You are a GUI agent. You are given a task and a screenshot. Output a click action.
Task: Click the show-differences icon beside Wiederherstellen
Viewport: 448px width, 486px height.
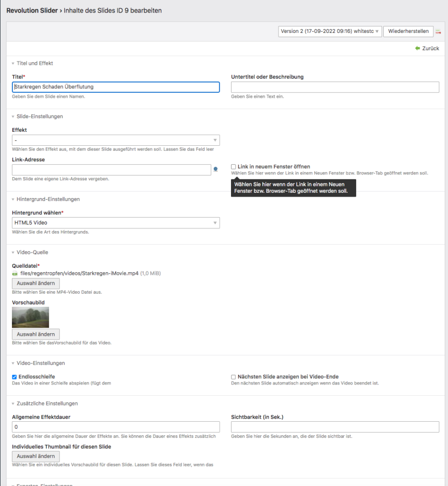click(439, 32)
